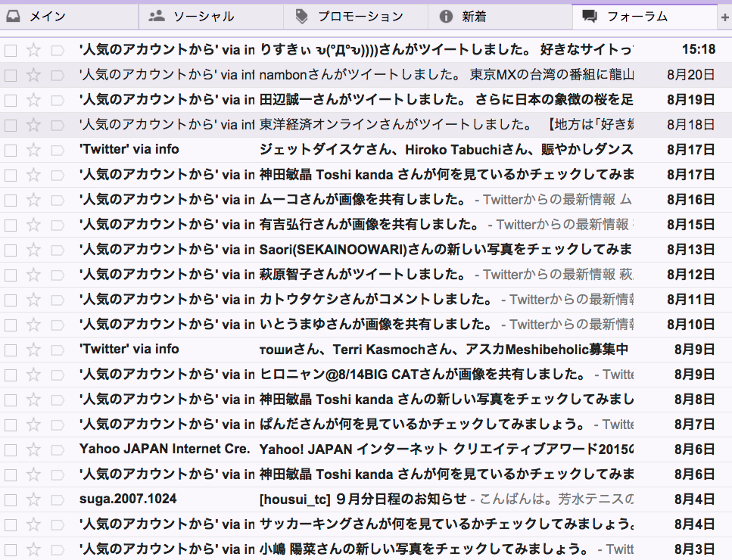Click the 8月13日 date
732x560 pixels.
pos(691,249)
